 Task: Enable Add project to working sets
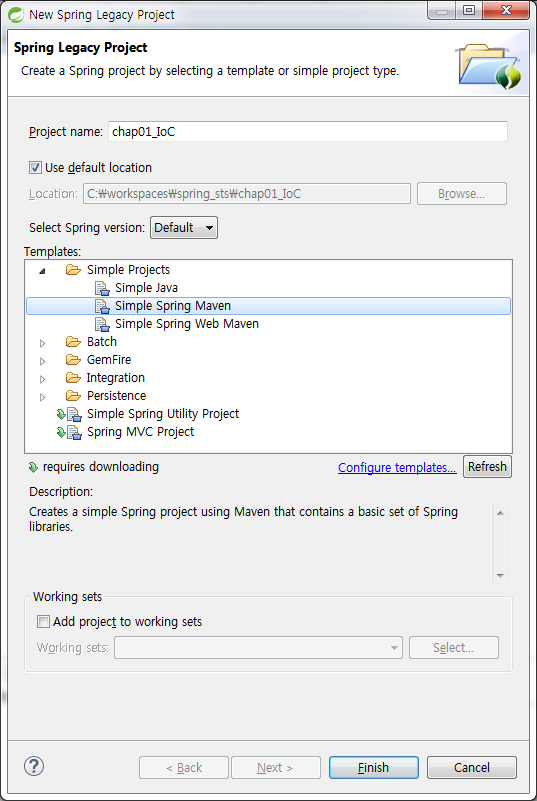43,622
